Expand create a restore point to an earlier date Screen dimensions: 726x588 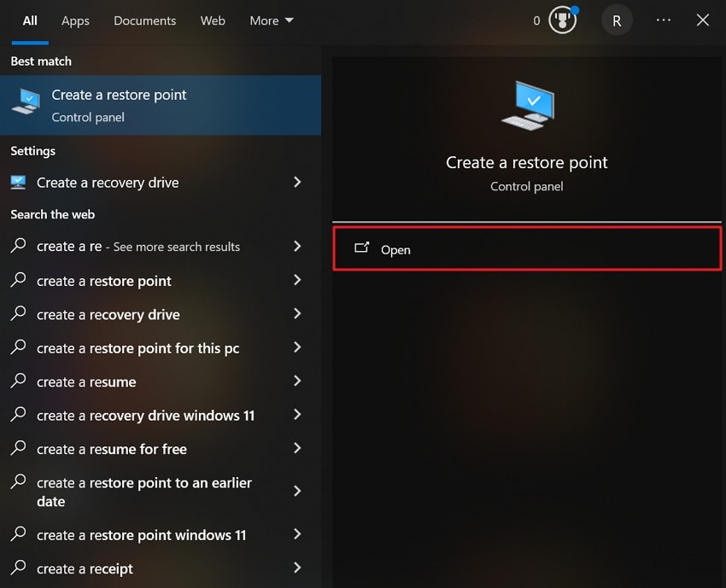pyautogui.click(x=297, y=492)
